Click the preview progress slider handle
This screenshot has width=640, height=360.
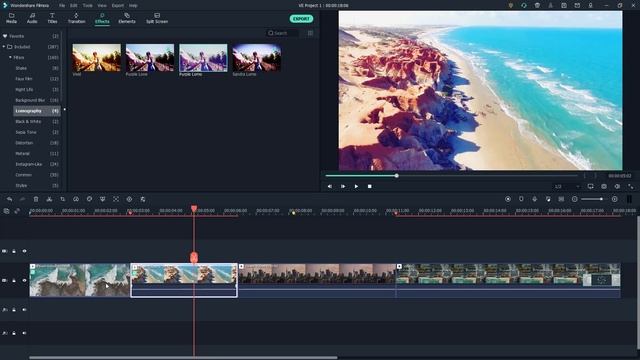point(396,176)
